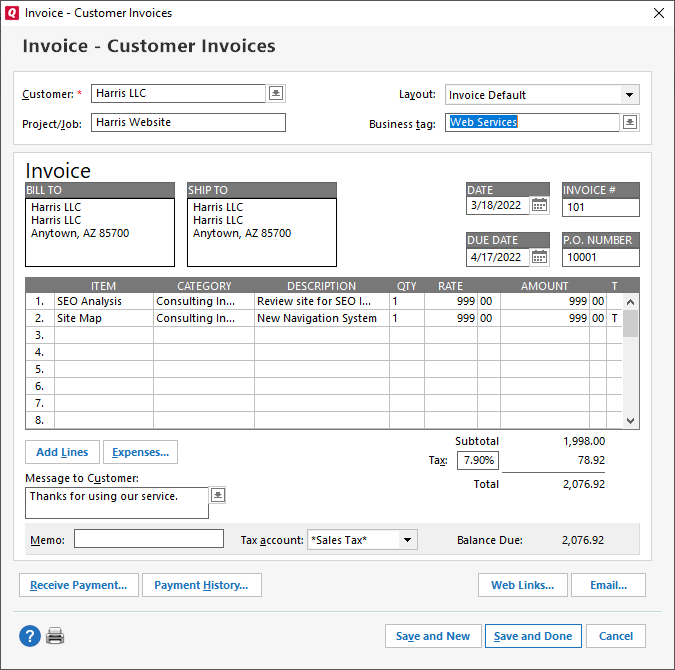Click the Review site for SEO description cell

click(x=322, y=301)
